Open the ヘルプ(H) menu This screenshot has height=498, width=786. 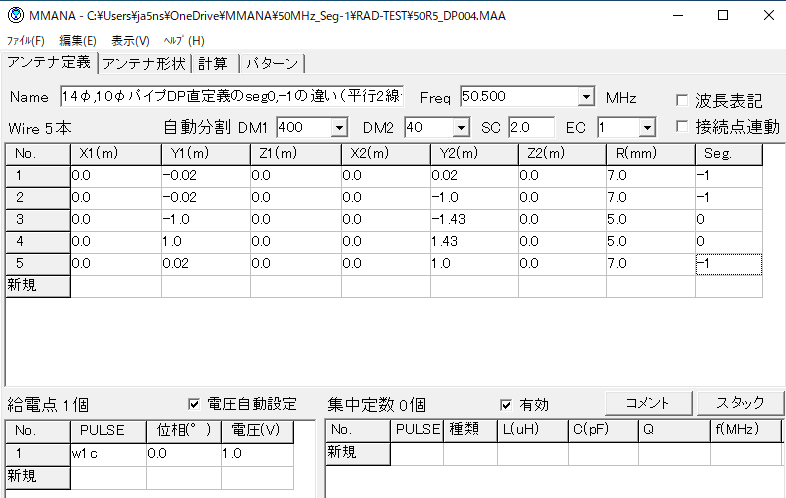pos(183,41)
